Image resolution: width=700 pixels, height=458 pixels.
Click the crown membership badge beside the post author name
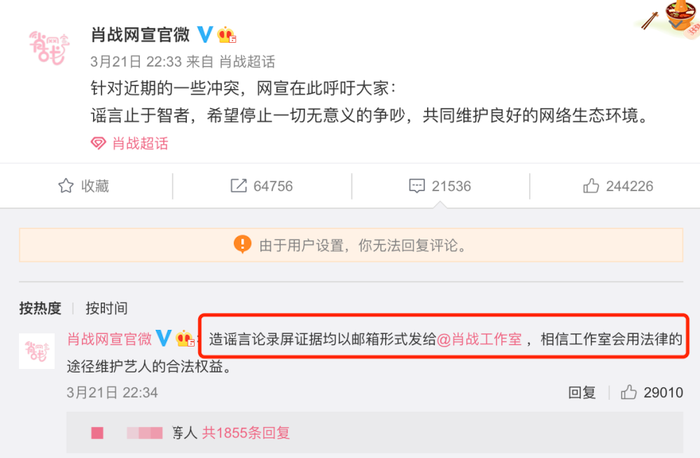(226, 35)
